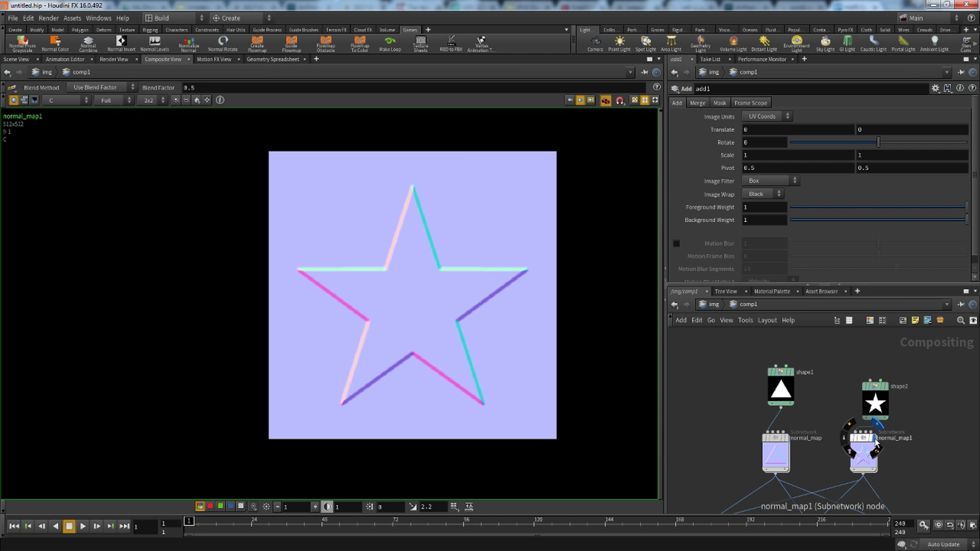980x551 pixels.
Task: Expand the Image Filter Box dropdown
Action: pyautogui.click(x=770, y=180)
